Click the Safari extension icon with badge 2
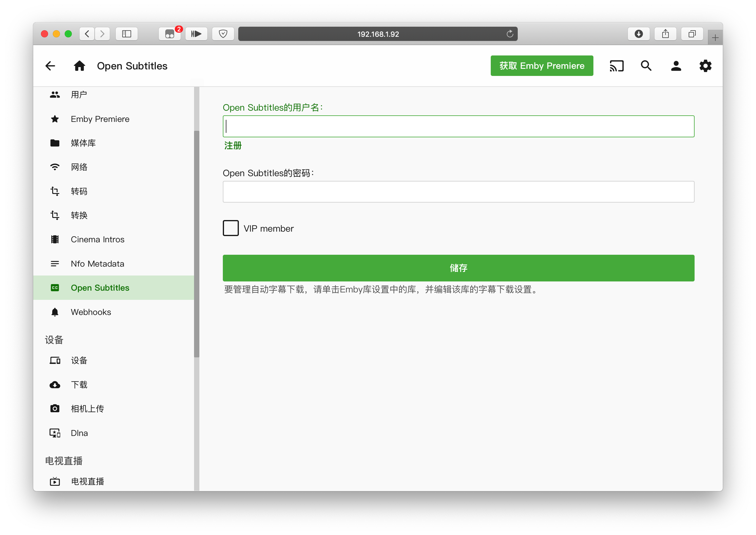 click(x=170, y=34)
